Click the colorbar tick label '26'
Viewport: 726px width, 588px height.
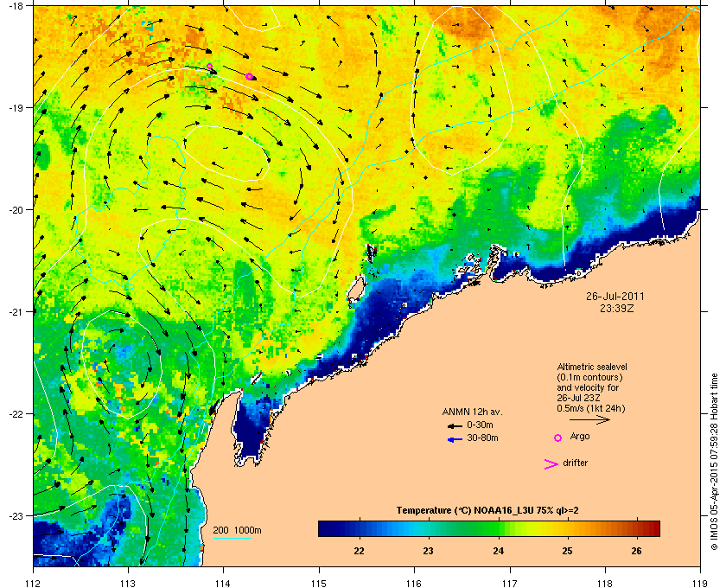(x=637, y=551)
